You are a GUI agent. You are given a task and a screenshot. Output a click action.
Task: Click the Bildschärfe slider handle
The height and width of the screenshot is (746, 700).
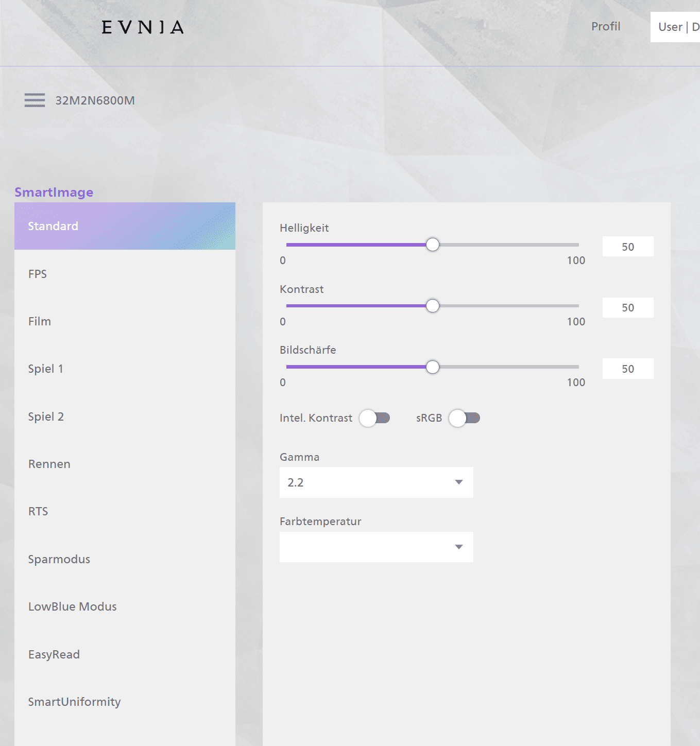click(433, 367)
